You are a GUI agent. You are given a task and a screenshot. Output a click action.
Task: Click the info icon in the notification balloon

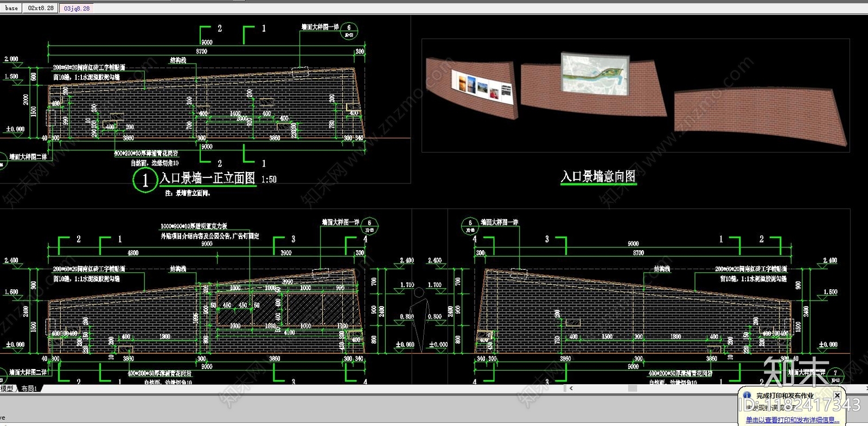coord(748,395)
